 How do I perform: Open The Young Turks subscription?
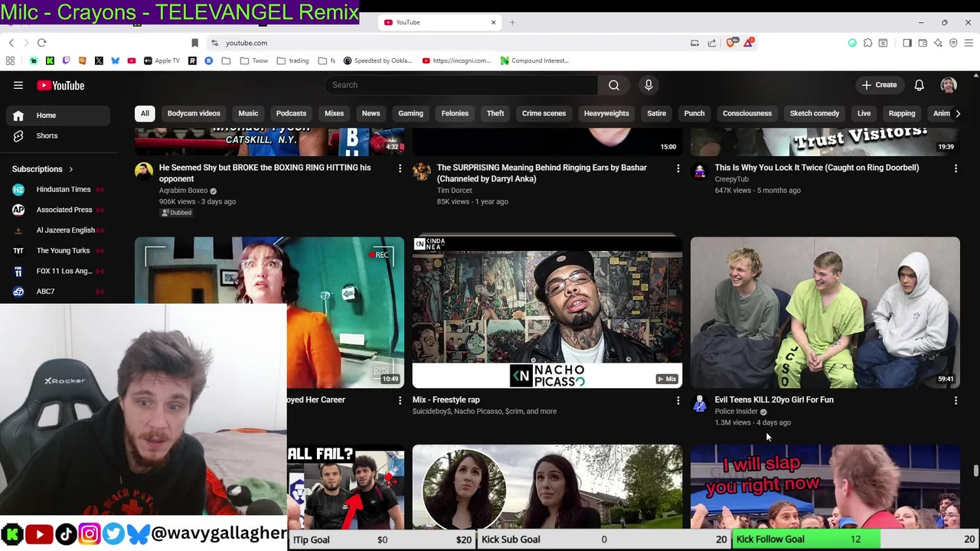click(x=58, y=251)
